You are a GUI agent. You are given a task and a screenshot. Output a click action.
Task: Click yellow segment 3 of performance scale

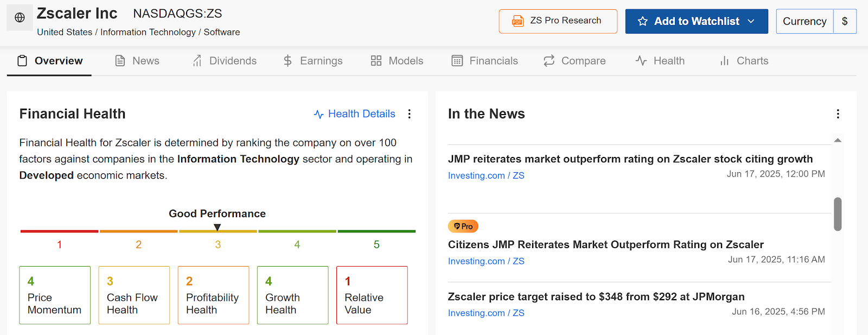point(218,231)
